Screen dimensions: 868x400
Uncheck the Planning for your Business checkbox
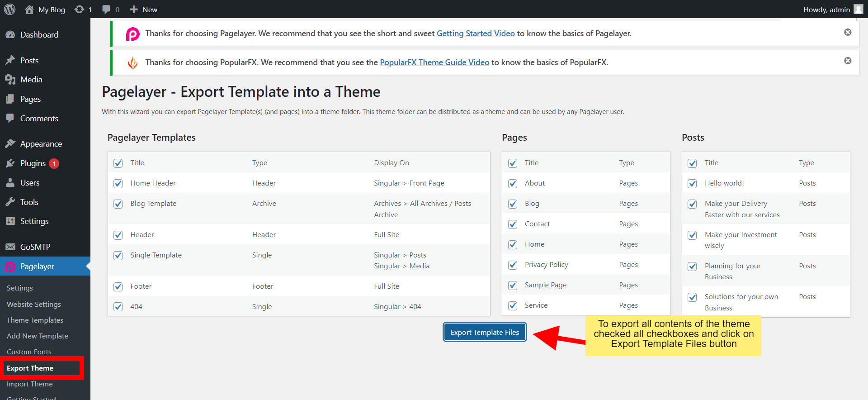point(692,267)
